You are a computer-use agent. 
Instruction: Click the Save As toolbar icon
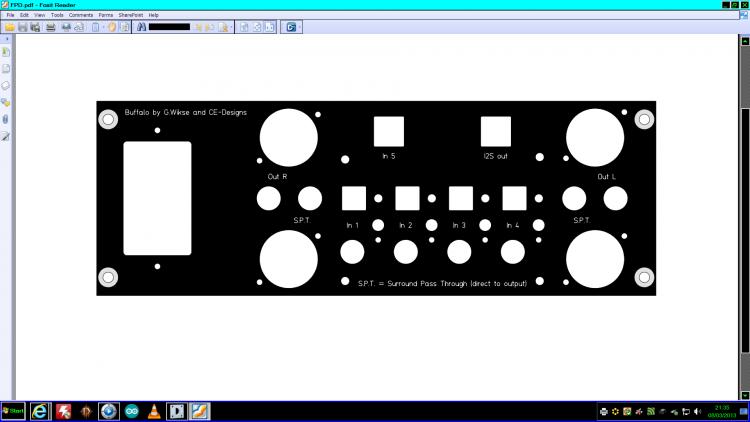(x=35, y=27)
